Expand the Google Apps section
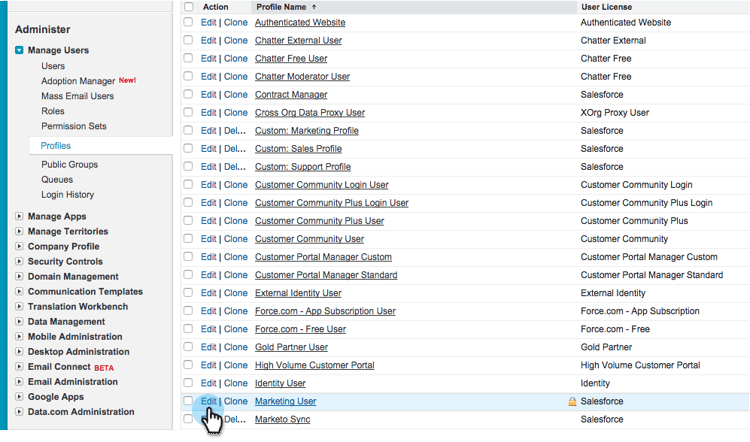The image size is (750, 442). pos(19,397)
